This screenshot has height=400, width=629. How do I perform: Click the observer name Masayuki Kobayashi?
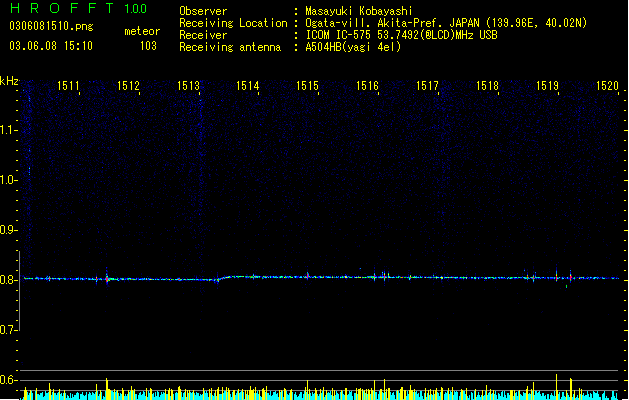coord(359,11)
